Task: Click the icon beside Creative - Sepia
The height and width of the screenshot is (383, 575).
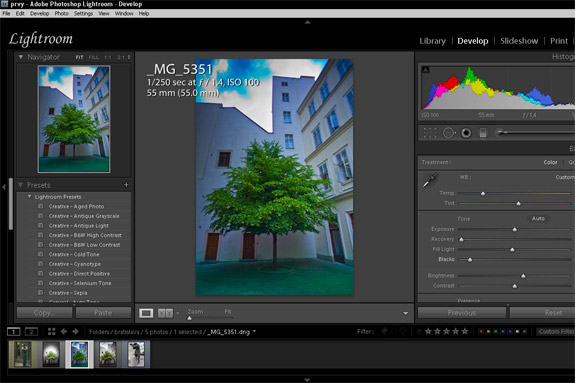Action: click(40, 292)
